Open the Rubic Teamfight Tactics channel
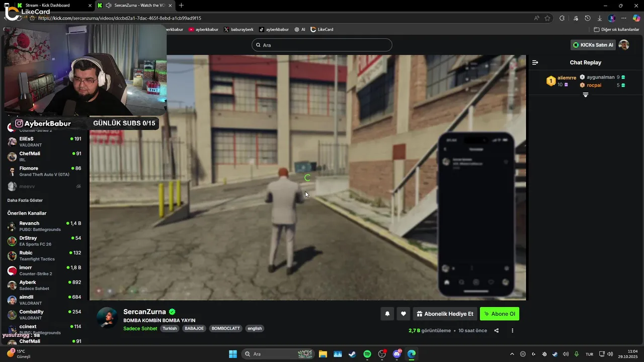 44,255
